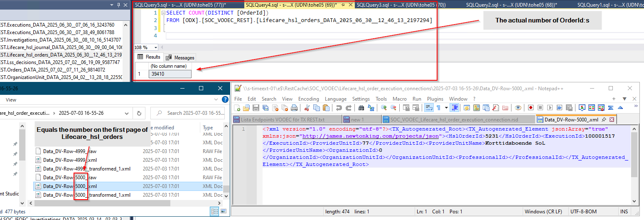Switch to SOC_VOOEC_Lifecare rsd tab

pos(459,120)
